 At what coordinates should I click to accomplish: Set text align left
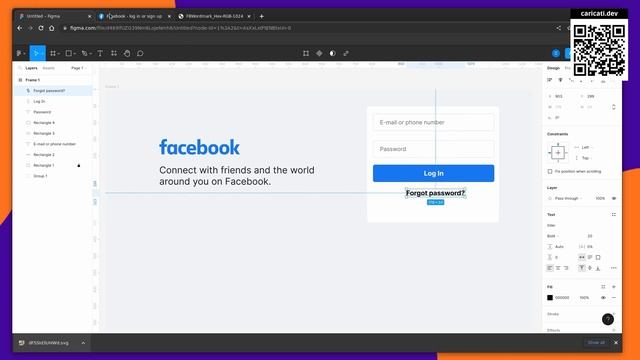click(550, 268)
